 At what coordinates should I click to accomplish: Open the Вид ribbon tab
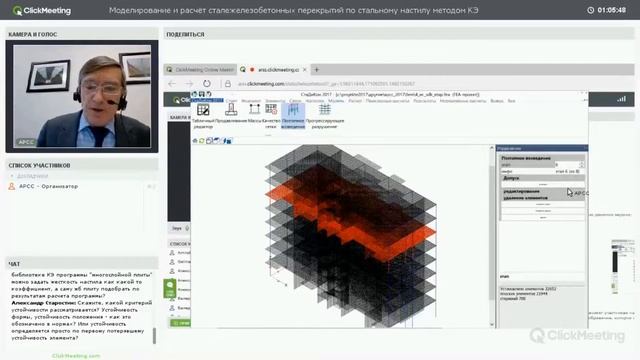pos(511,101)
